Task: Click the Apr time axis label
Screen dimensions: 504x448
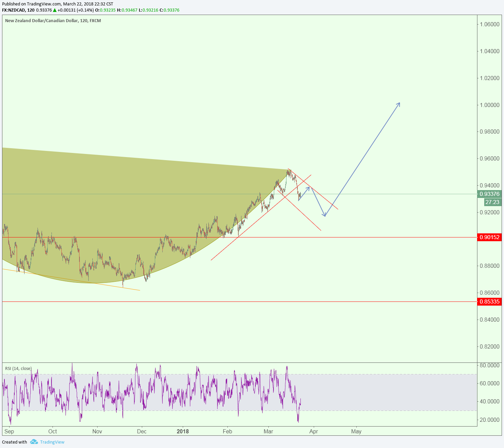Action: tap(314, 431)
